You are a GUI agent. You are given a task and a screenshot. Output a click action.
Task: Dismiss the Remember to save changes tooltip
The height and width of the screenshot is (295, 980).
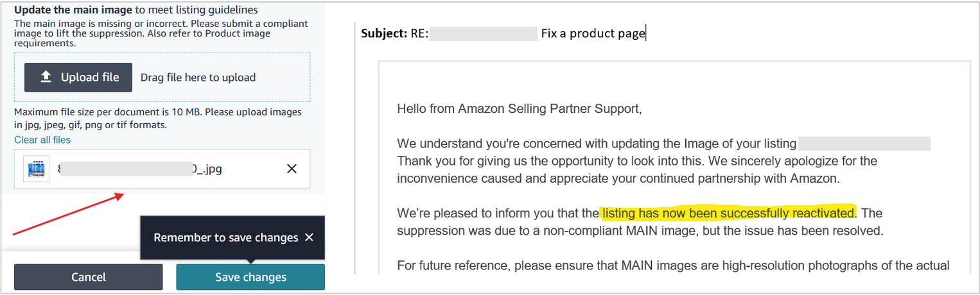[x=309, y=237]
